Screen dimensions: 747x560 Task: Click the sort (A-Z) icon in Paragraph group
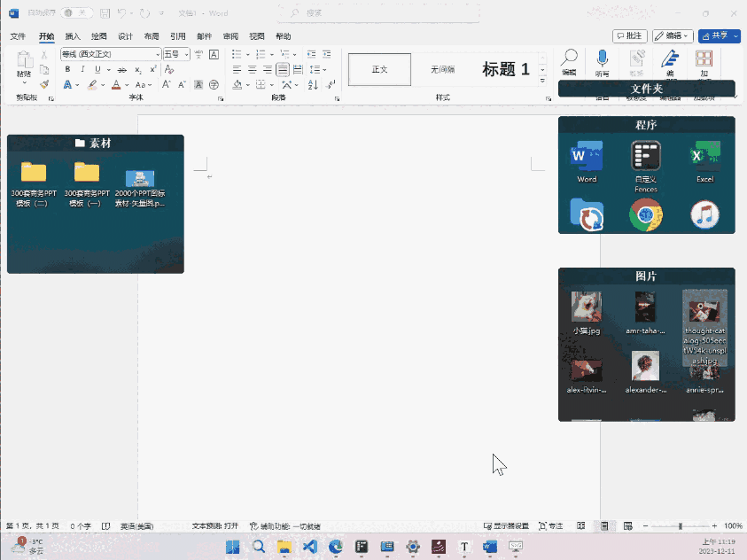(x=312, y=84)
